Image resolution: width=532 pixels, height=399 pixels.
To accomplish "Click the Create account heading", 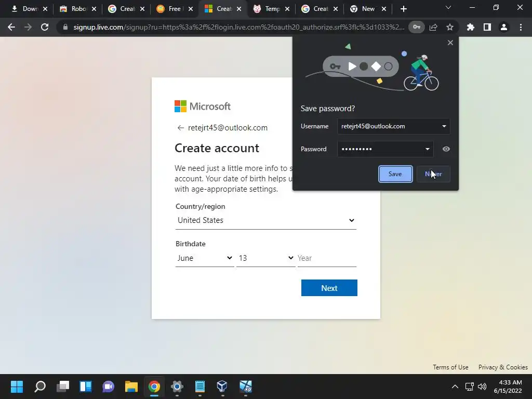I will 217,148.
